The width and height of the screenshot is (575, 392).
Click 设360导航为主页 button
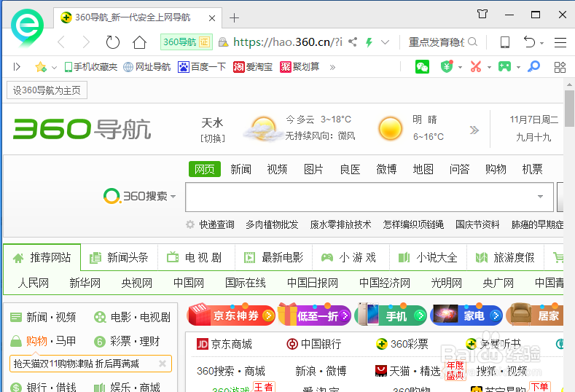pyautogui.click(x=47, y=90)
